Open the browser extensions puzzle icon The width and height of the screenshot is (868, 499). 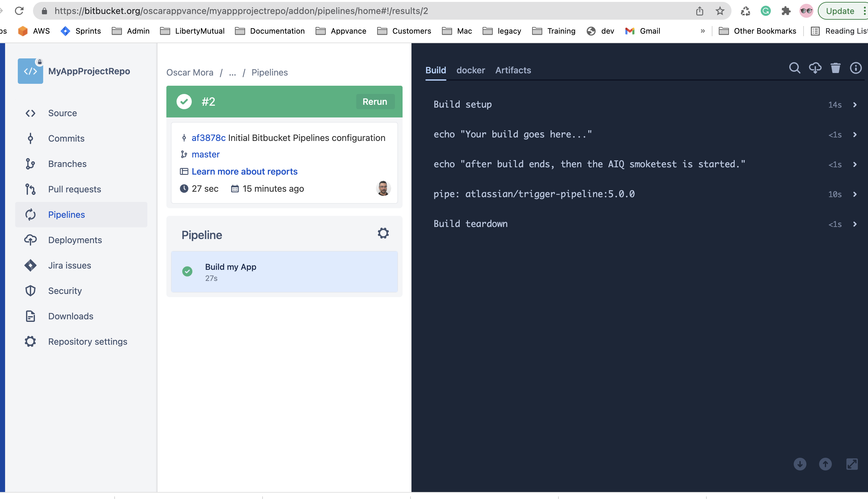[786, 11]
